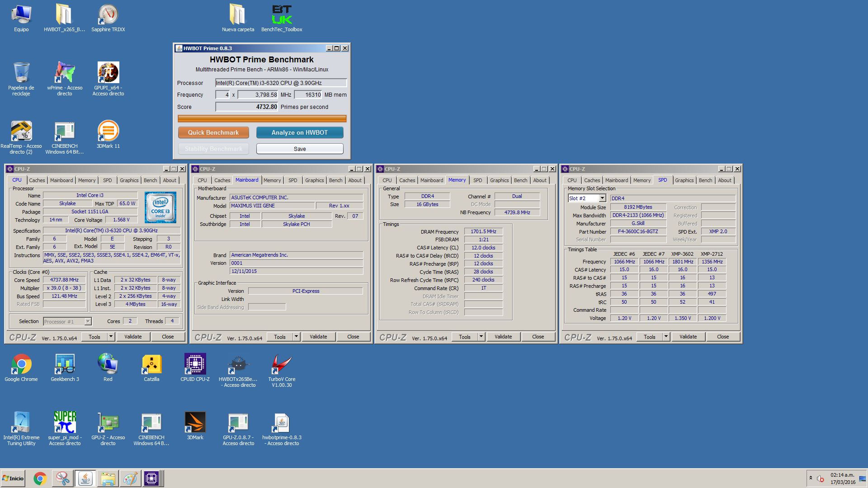Image resolution: width=868 pixels, height=488 pixels.
Task: Open the Red network icon
Action: [x=108, y=367]
